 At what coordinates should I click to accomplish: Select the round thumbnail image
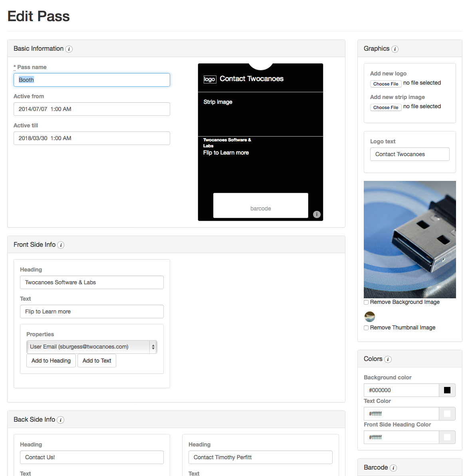click(x=369, y=317)
